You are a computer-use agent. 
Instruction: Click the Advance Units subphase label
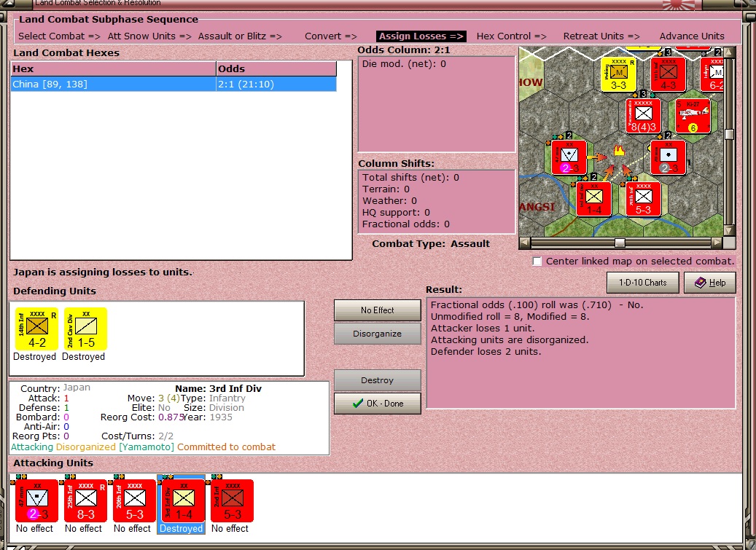click(x=692, y=36)
